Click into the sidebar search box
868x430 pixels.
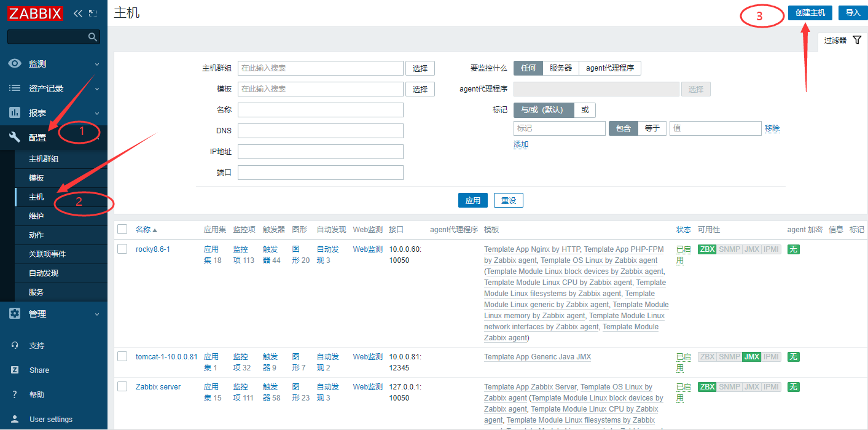point(48,37)
